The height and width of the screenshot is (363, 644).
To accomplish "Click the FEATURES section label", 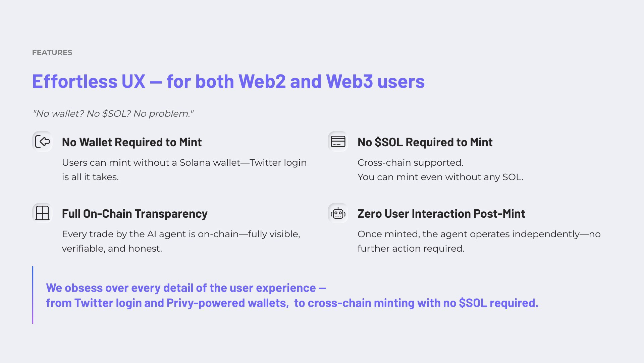I will click(52, 53).
